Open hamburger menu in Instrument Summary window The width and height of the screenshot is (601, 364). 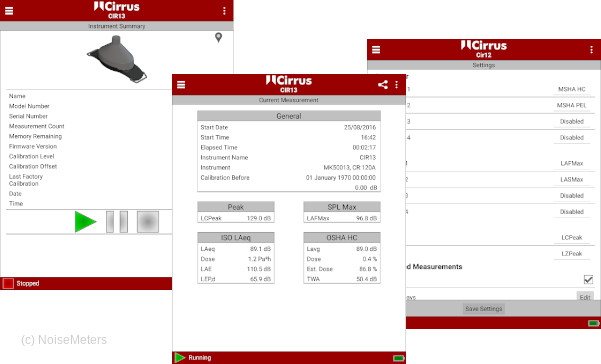tap(9, 11)
